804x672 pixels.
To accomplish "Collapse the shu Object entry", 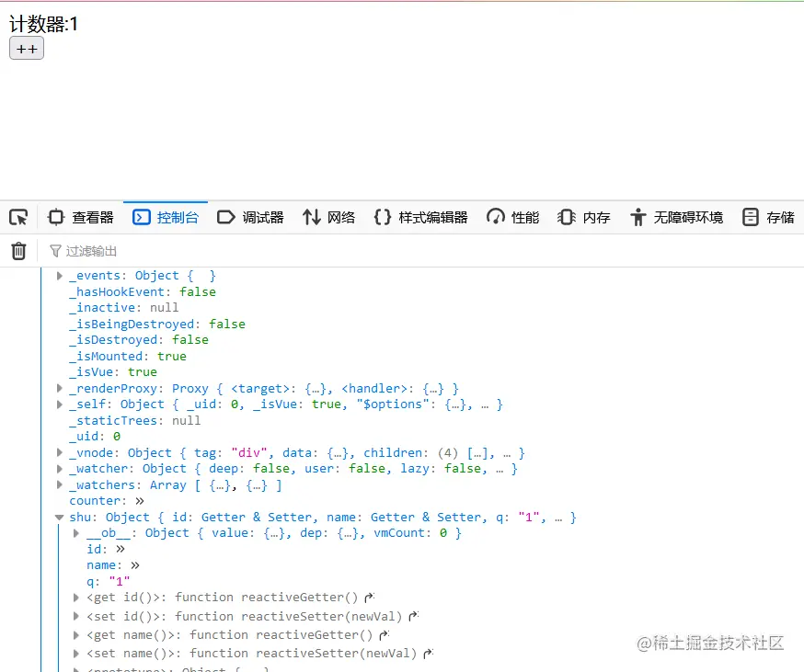I will click(x=60, y=518).
